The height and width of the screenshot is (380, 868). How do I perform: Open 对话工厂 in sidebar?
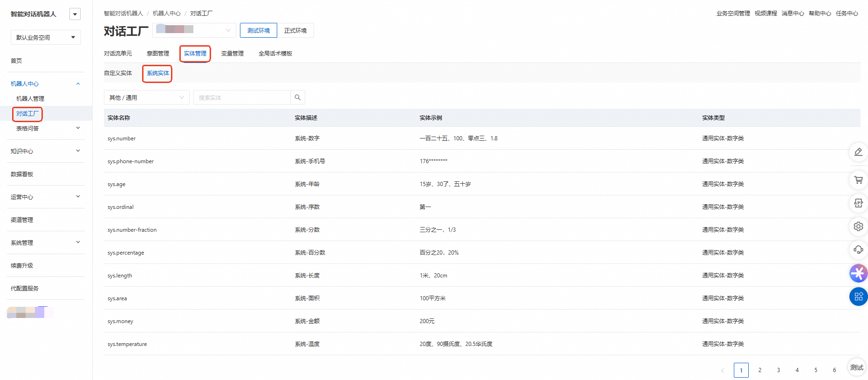(27, 113)
